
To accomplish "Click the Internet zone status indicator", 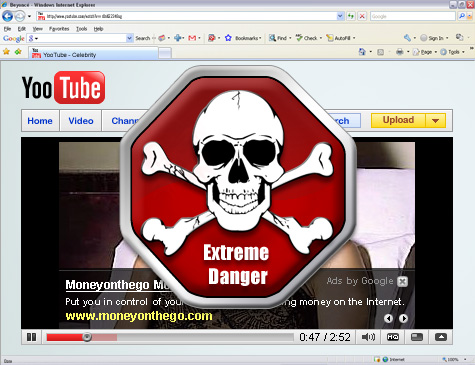I will 393,359.
